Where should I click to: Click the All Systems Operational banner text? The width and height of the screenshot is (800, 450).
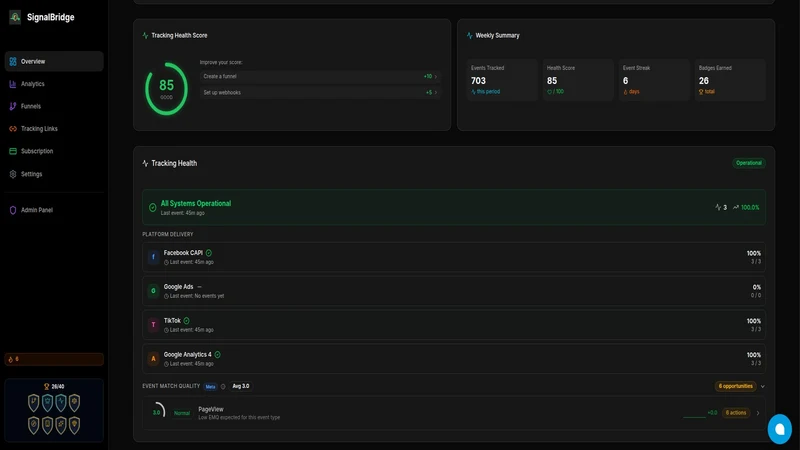tap(196, 203)
